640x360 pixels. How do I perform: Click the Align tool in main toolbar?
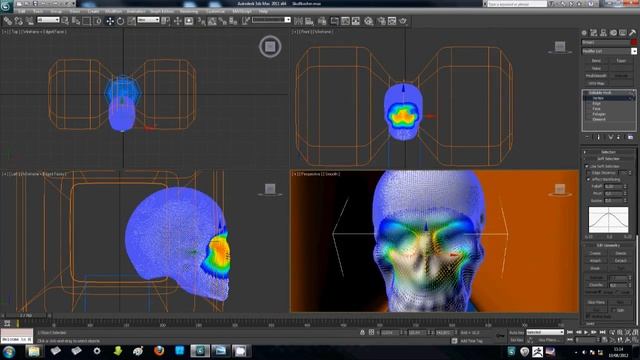coord(309,21)
